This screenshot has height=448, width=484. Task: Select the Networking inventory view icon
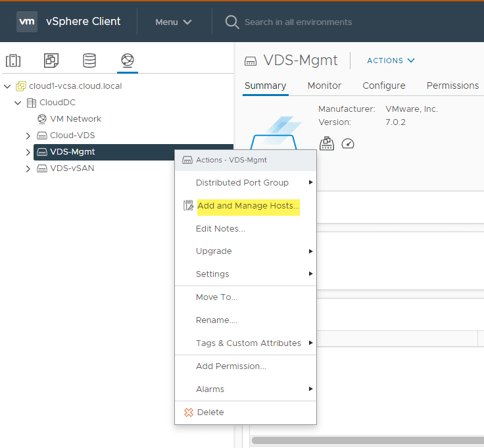coord(128,61)
